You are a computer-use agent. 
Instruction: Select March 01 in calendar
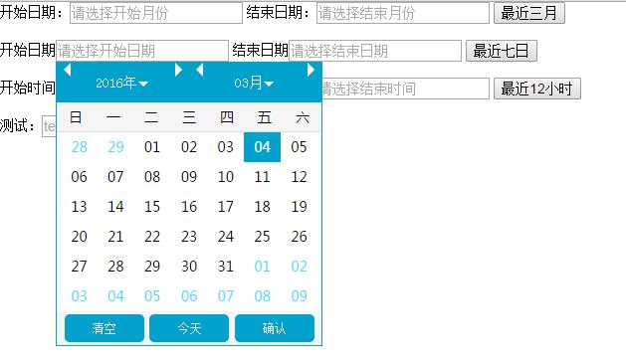pos(152,147)
